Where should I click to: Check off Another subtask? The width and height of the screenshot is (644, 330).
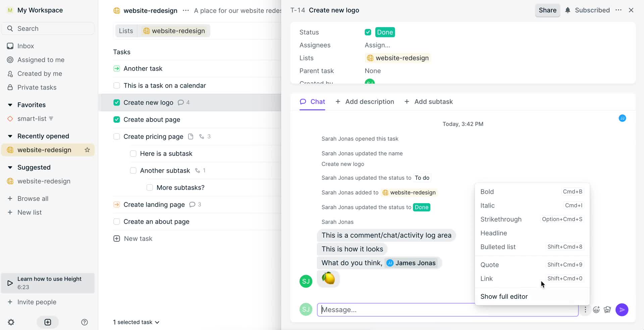133,170
